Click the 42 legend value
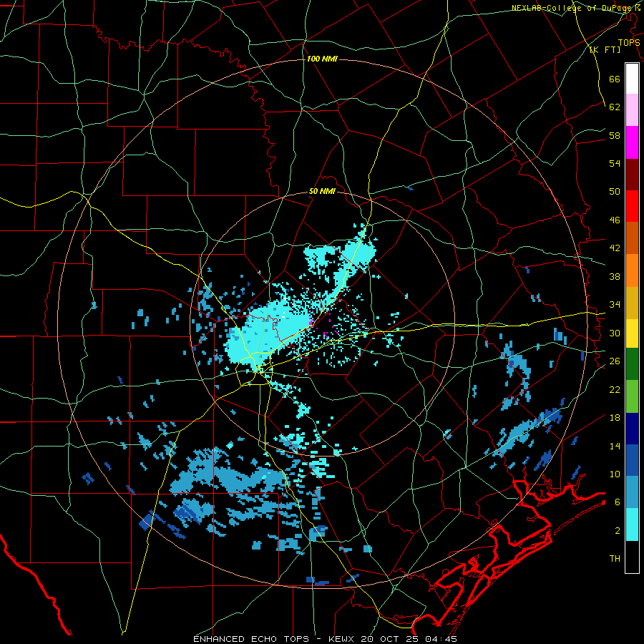This screenshot has width=644, height=644. 615,248
